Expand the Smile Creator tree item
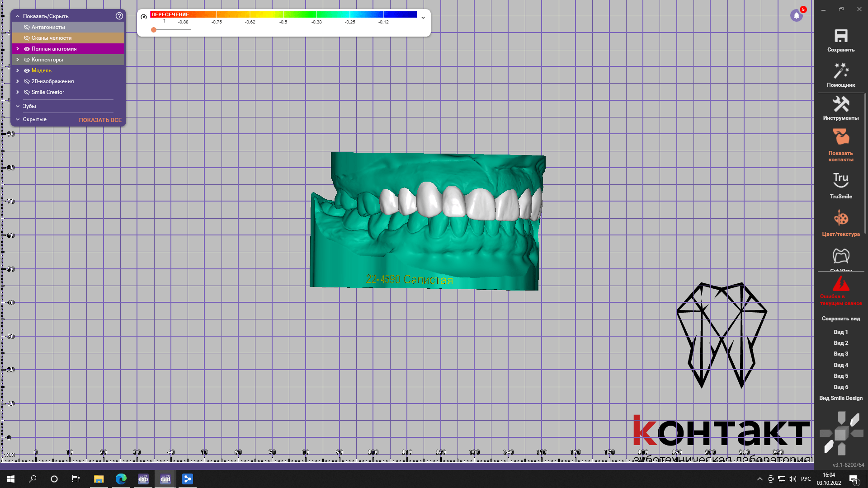The width and height of the screenshot is (868, 488). tap(18, 92)
